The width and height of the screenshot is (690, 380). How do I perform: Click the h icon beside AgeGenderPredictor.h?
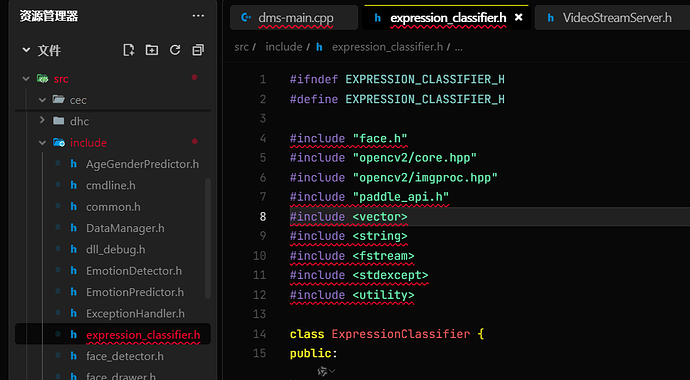click(x=73, y=164)
